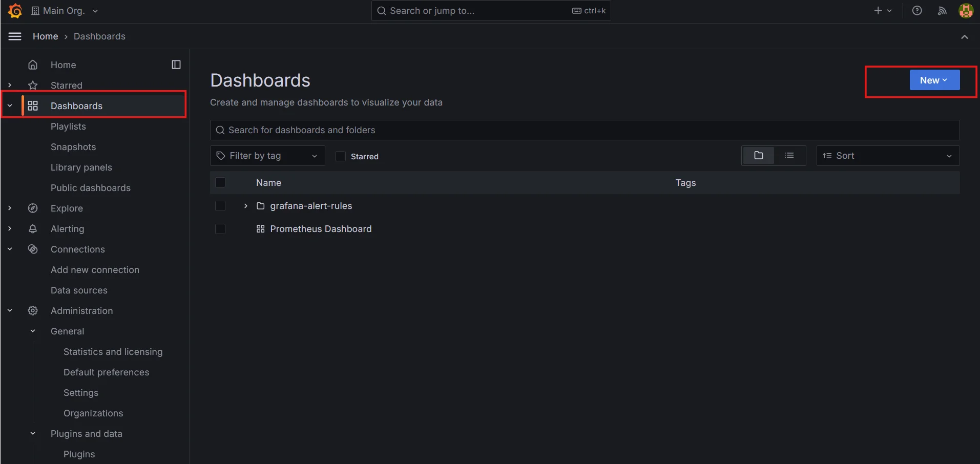This screenshot has height=464, width=980.
Task: Expand the grafana-alert-rules folder
Action: [245, 206]
